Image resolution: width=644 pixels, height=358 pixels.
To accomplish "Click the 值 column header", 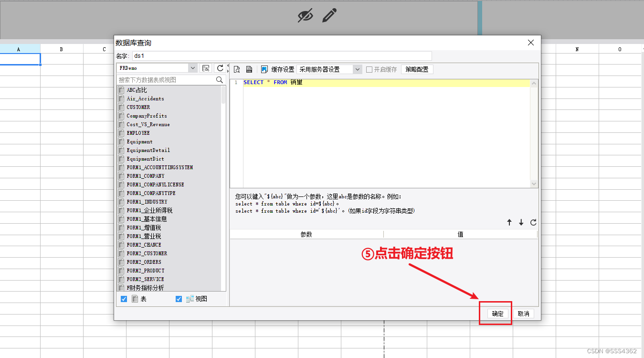I will tap(460, 234).
